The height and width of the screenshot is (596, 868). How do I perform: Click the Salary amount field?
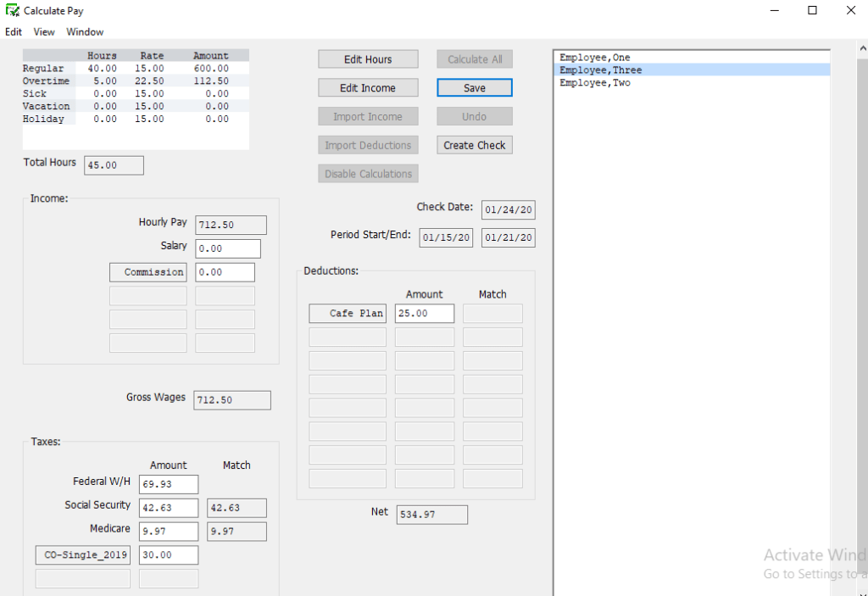click(227, 248)
